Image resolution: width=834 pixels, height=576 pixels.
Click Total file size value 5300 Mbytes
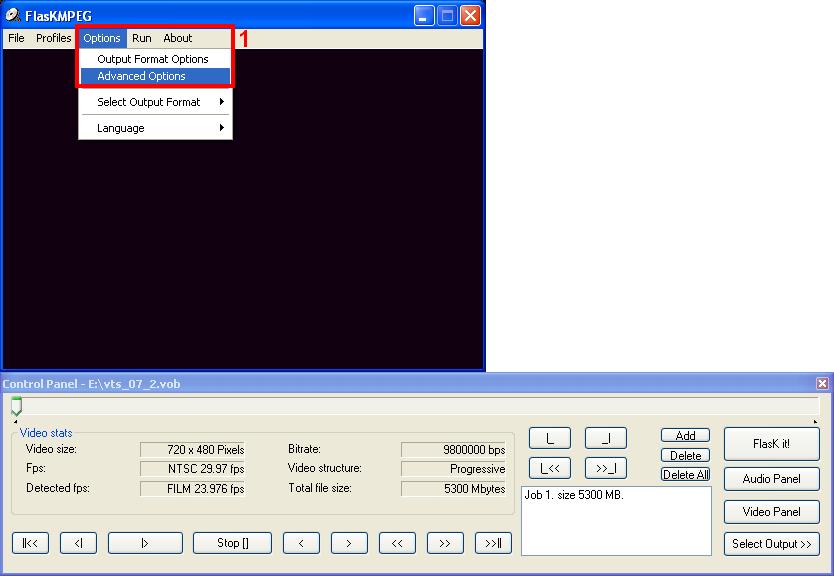click(453, 488)
